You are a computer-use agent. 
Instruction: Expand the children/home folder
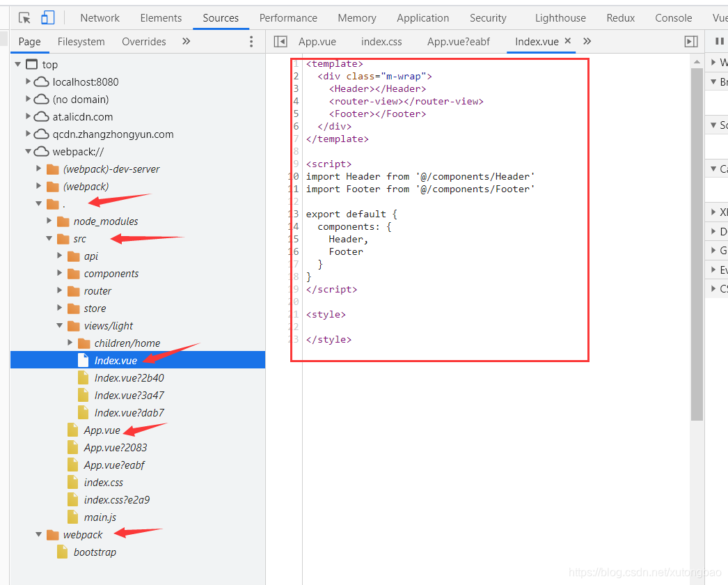click(x=70, y=343)
